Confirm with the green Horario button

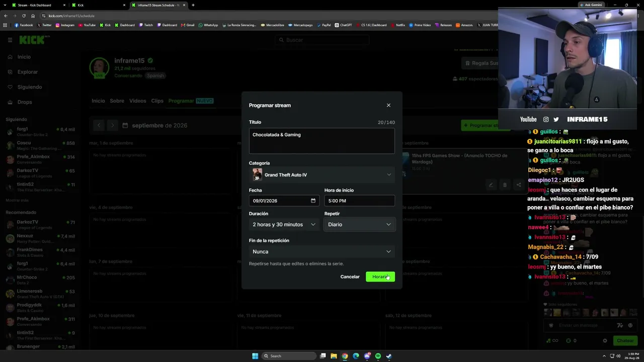pyautogui.click(x=380, y=277)
